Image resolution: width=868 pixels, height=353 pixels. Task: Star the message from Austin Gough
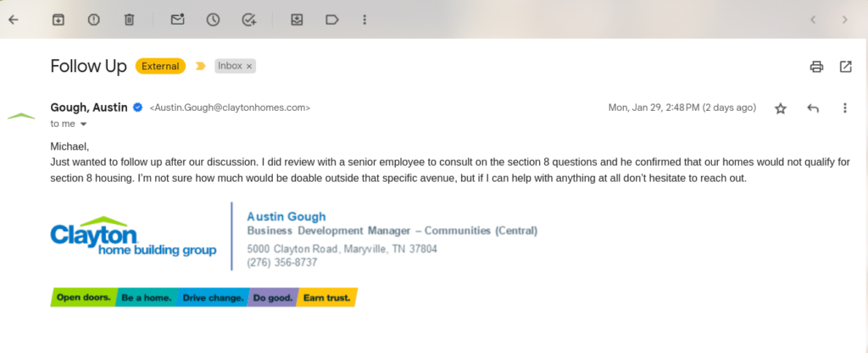tap(781, 108)
